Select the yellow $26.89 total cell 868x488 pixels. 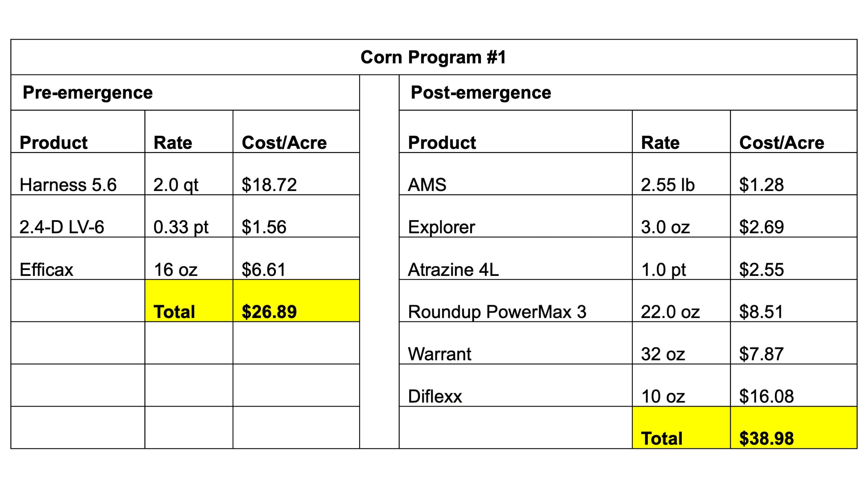296,301
